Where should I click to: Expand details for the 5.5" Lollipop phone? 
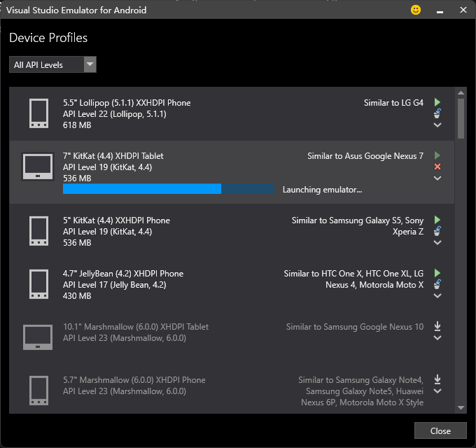tap(437, 125)
